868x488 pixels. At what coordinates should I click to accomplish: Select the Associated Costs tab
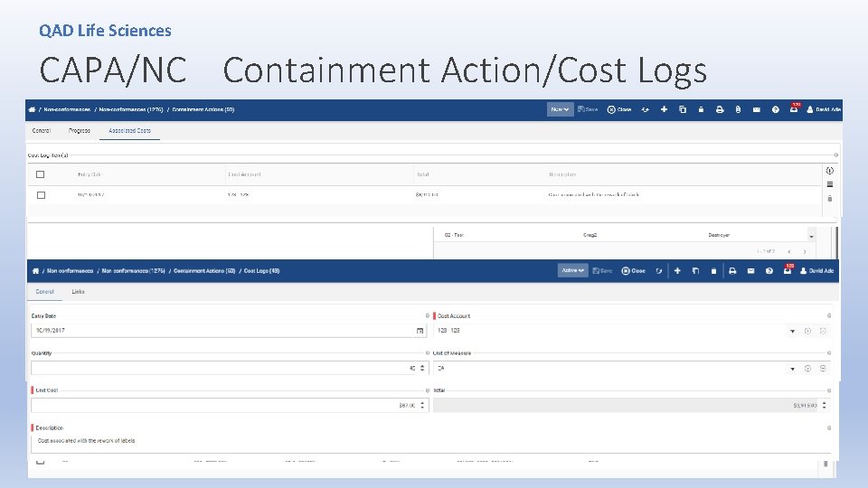point(129,130)
